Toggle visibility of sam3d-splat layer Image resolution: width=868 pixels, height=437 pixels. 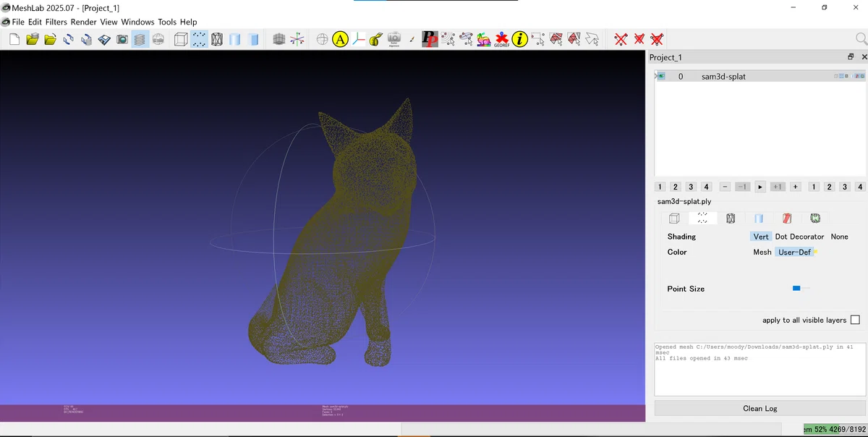click(x=661, y=76)
